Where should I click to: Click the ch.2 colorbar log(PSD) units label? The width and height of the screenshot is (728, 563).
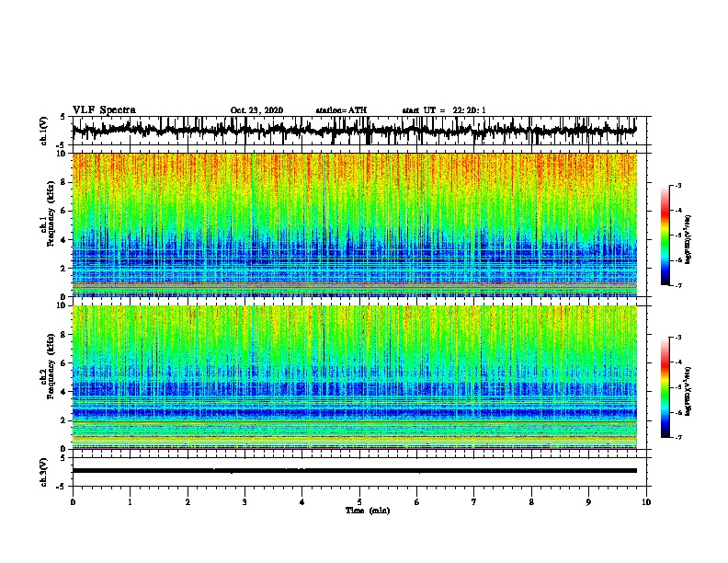click(x=688, y=392)
